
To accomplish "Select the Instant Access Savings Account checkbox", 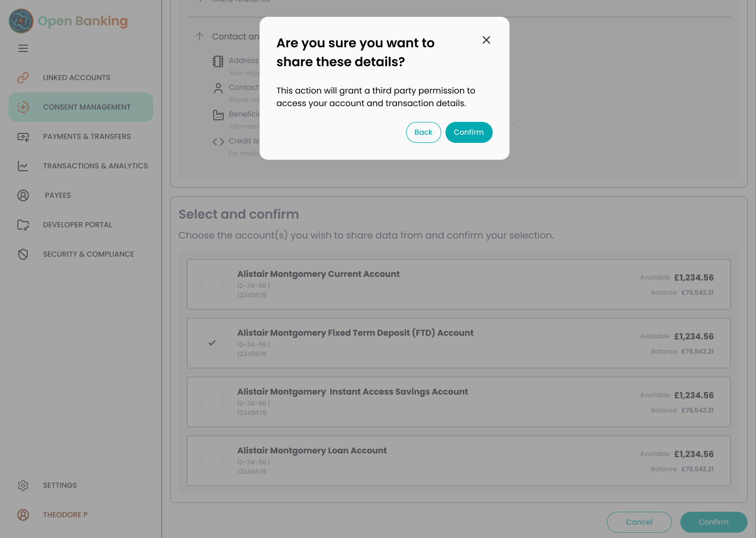I will tap(212, 402).
